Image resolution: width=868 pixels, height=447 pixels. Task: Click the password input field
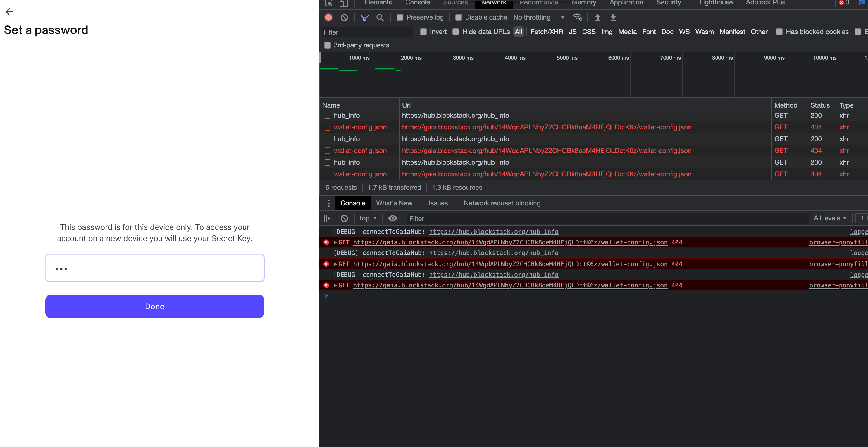pyautogui.click(x=155, y=268)
